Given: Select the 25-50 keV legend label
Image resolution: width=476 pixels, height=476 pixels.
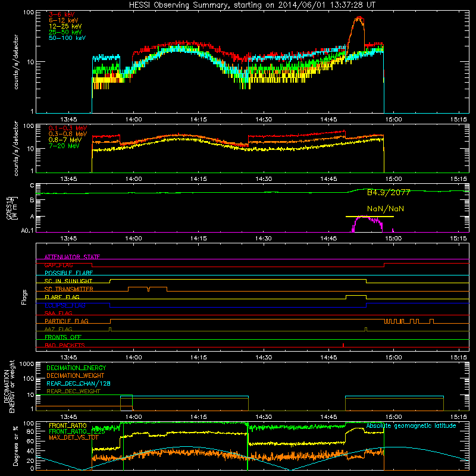Looking at the screenshot, I should (x=65, y=32).
